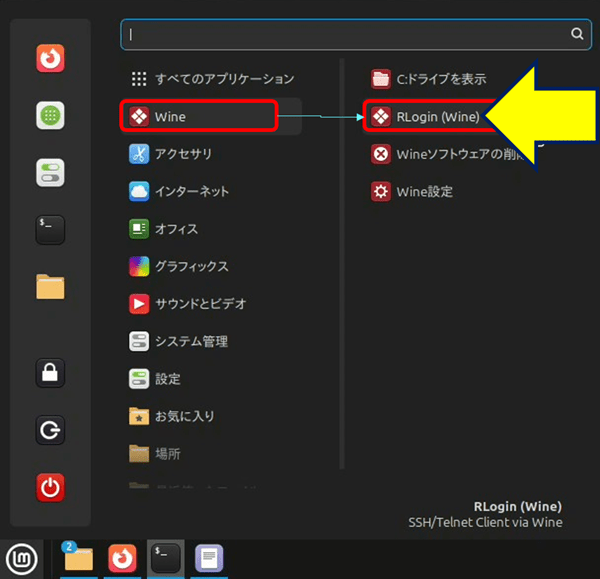Click the text editor taskbar icon
The image size is (600, 579).
tap(209, 558)
